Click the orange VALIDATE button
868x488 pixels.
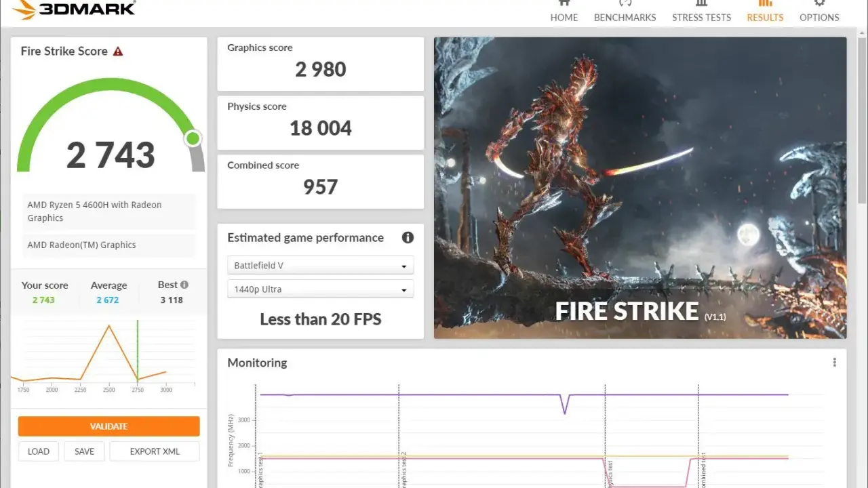click(x=108, y=426)
